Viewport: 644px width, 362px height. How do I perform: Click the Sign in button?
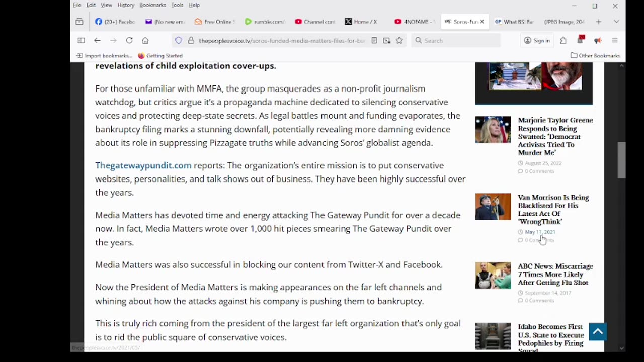point(537,40)
